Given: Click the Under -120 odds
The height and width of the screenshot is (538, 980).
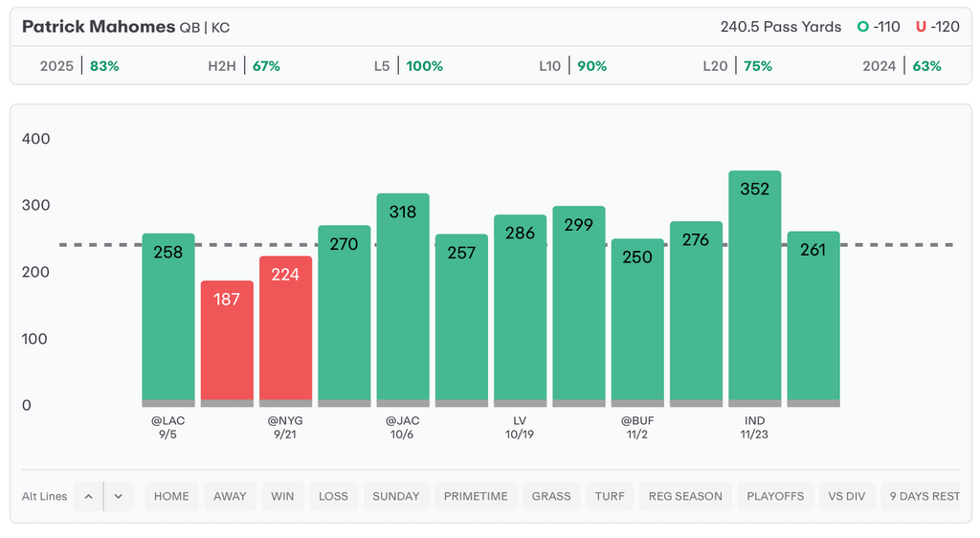Looking at the screenshot, I should [x=938, y=27].
